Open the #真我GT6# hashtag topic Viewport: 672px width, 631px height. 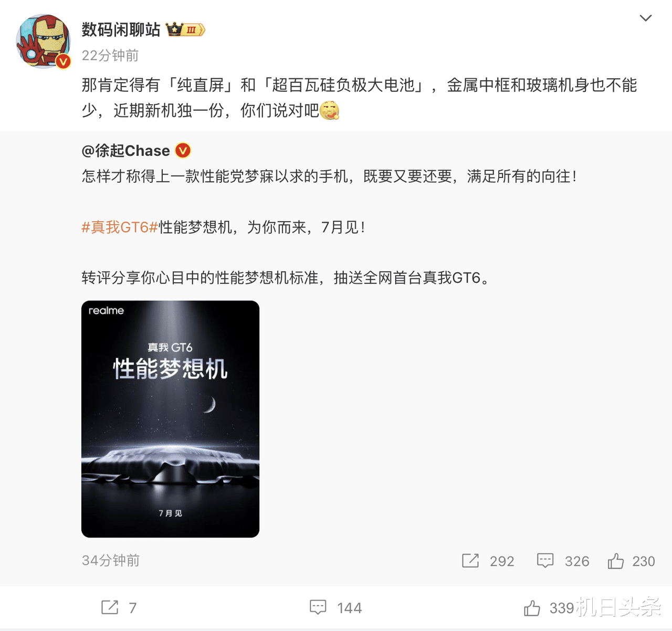120,227
